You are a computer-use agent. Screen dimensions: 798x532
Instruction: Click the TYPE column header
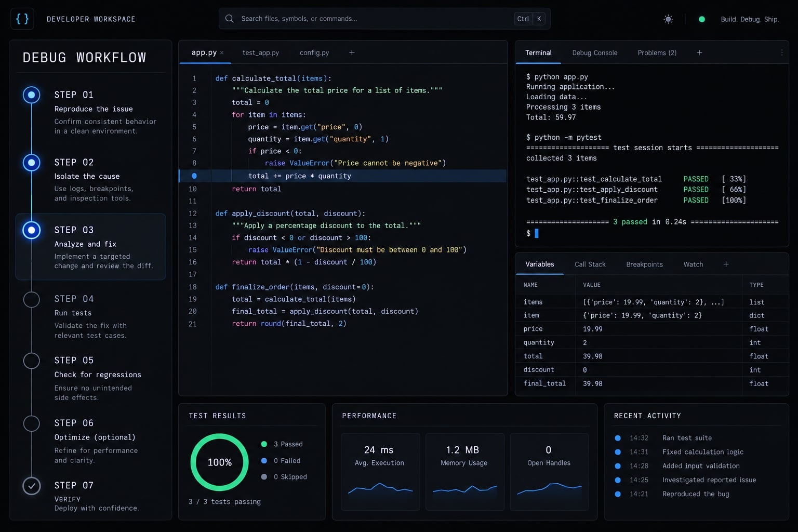pos(756,285)
